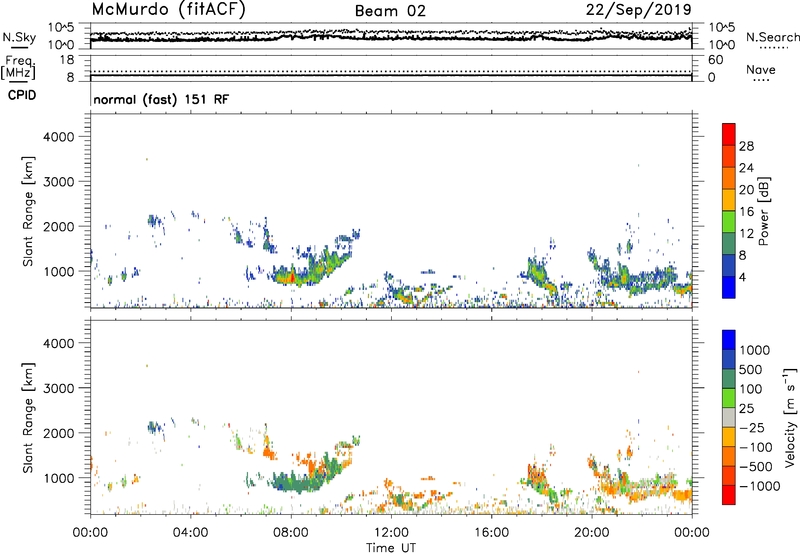Click the Nave legend label
This screenshot has width=800, height=554.
tap(761, 70)
